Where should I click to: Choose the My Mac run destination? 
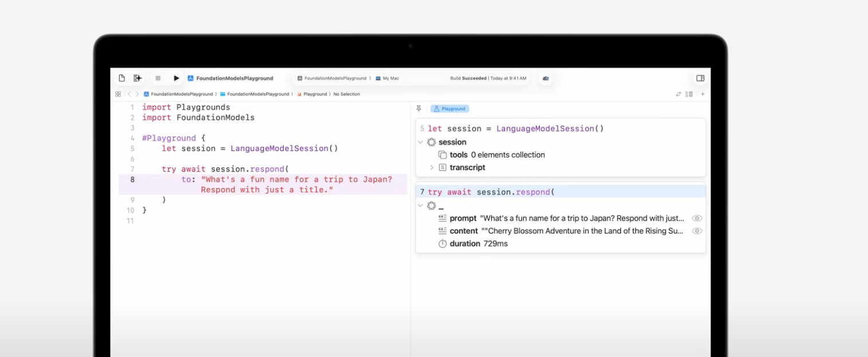pyautogui.click(x=388, y=78)
